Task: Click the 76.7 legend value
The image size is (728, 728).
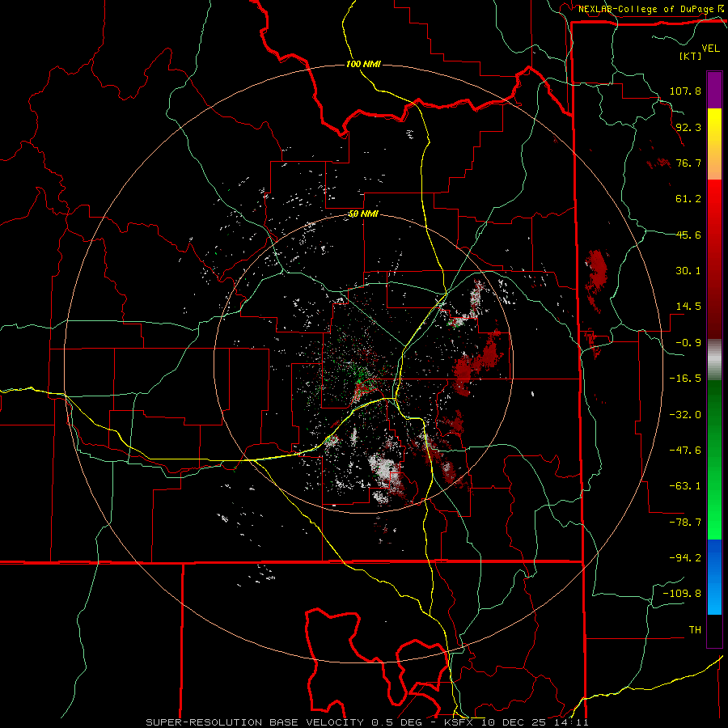Action: coord(688,163)
